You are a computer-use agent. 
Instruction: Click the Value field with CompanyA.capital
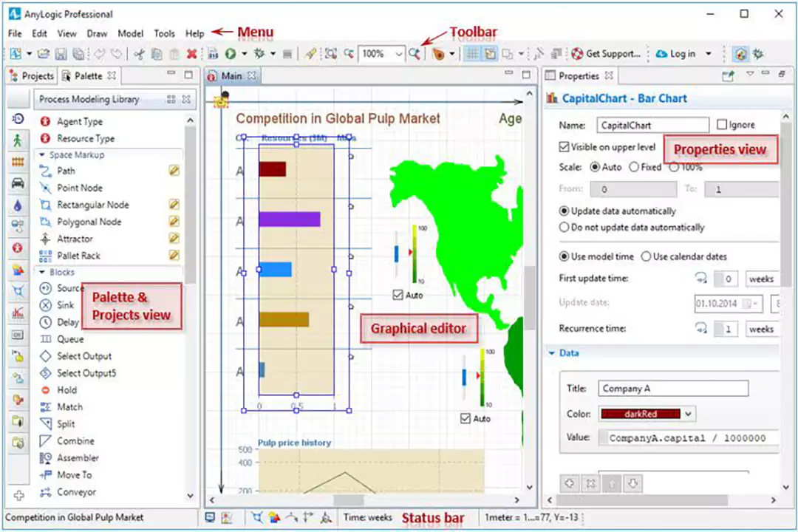[x=689, y=438]
